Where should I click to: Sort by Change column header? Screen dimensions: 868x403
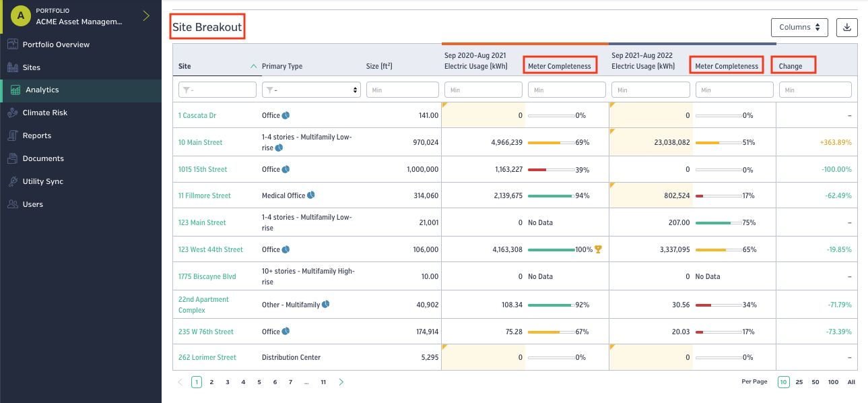[x=791, y=67]
